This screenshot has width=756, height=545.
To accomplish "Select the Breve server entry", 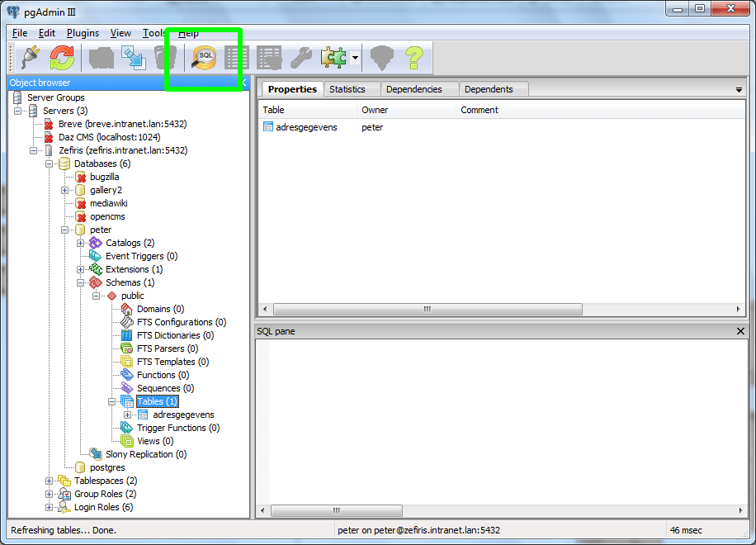I will 122,124.
